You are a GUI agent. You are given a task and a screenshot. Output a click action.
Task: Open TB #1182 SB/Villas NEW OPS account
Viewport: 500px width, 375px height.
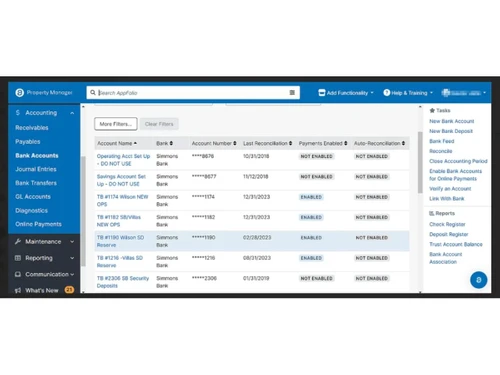[119, 221]
